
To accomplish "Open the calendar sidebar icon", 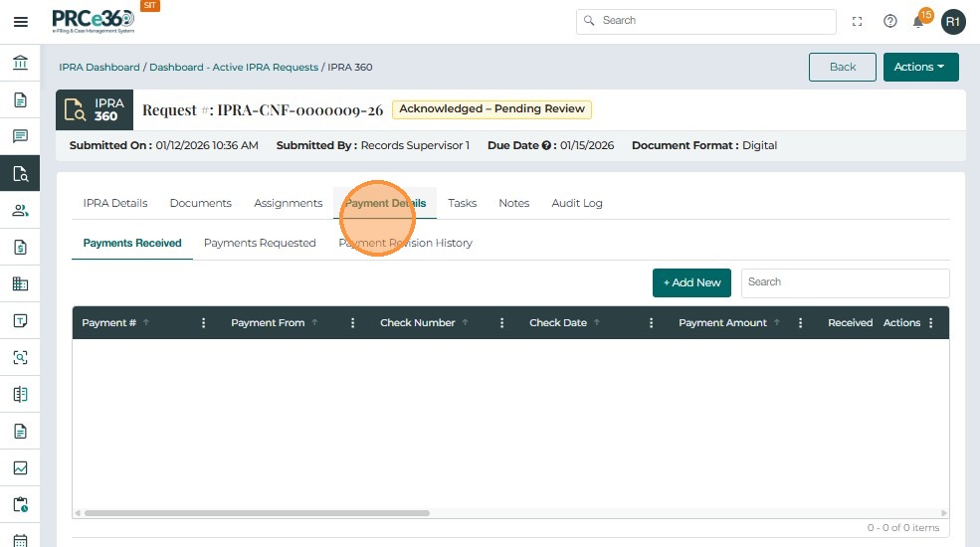I will pyautogui.click(x=20, y=541).
